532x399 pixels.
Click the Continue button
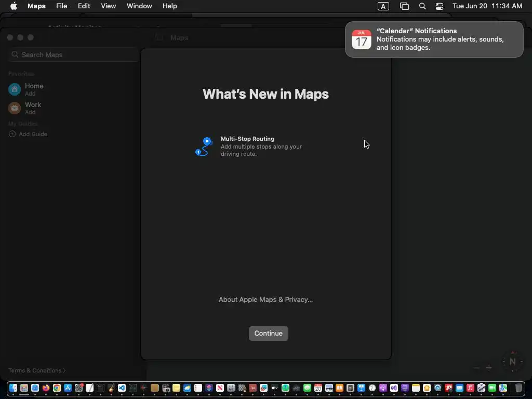tap(268, 333)
